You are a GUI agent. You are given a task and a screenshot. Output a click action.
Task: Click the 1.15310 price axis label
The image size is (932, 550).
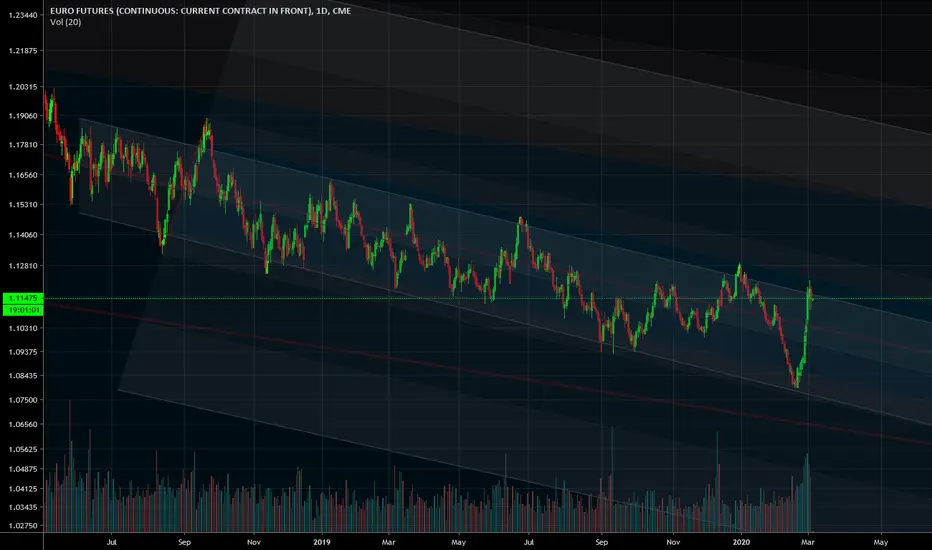coord(23,204)
